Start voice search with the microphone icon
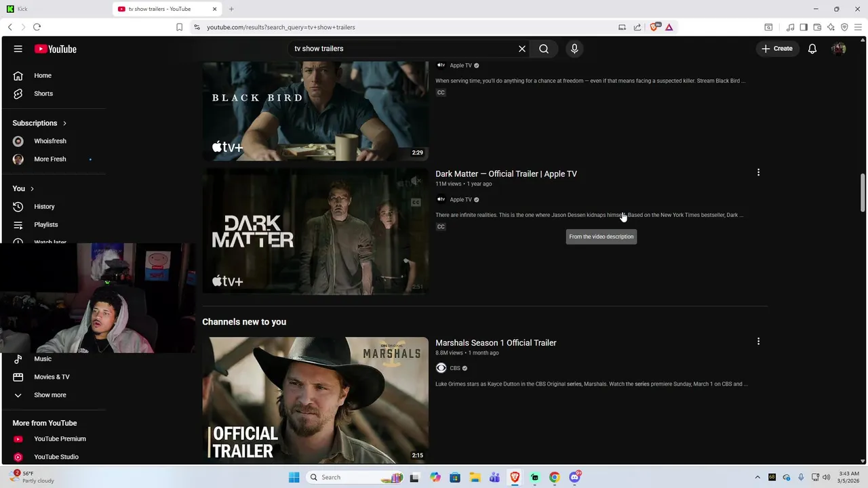The height and width of the screenshot is (488, 868). click(574, 49)
